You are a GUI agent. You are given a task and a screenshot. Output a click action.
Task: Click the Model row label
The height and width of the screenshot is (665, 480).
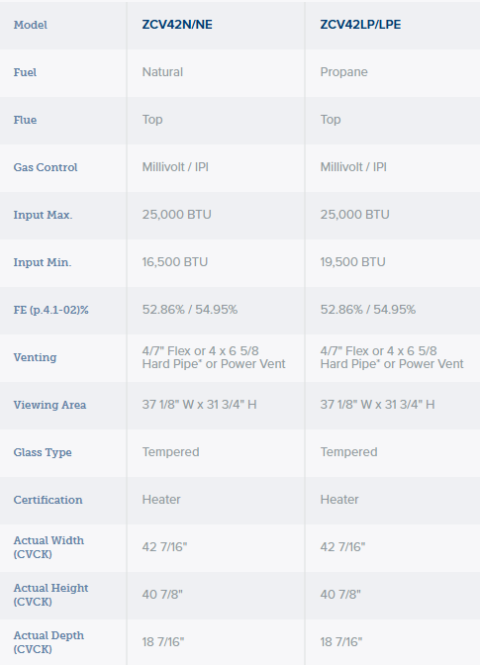(x=31, y=25)
